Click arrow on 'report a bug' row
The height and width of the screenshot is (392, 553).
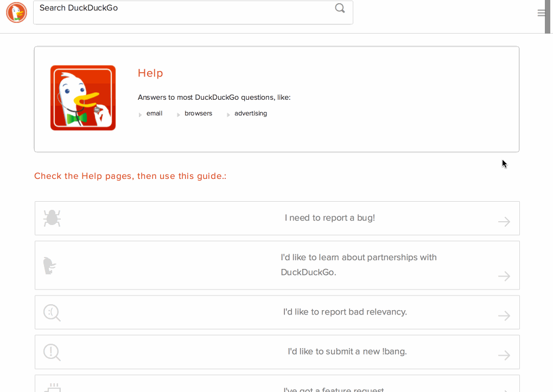[504, 222]
